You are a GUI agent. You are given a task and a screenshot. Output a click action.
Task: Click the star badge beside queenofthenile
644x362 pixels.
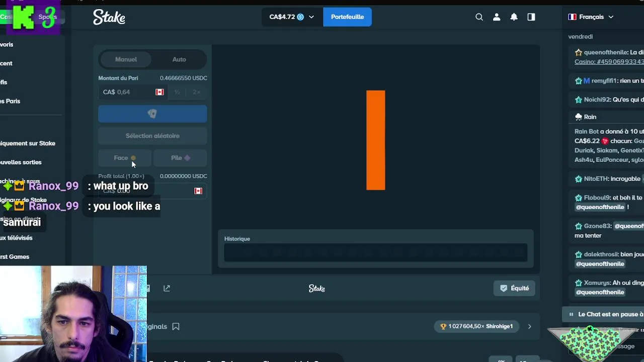pyautogui.click(x=579, y=52)
